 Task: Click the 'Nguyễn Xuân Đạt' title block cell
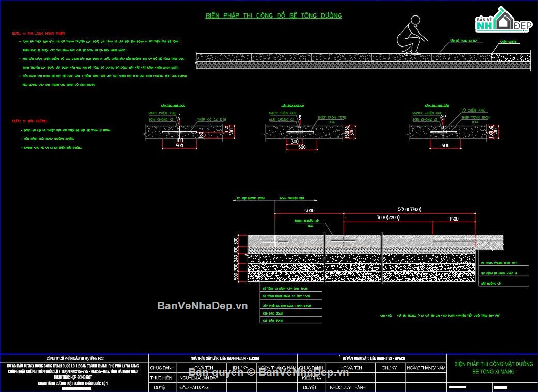pyautogui.click(x=198, y=378)
